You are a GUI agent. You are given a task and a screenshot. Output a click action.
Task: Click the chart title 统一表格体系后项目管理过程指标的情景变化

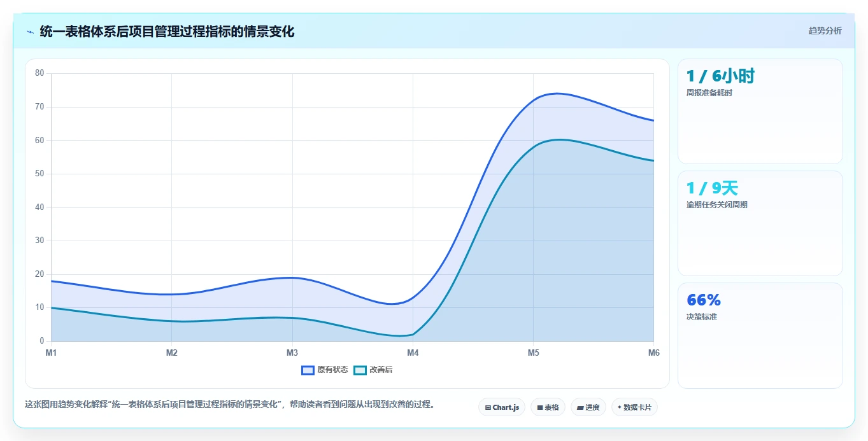[167, 31]
